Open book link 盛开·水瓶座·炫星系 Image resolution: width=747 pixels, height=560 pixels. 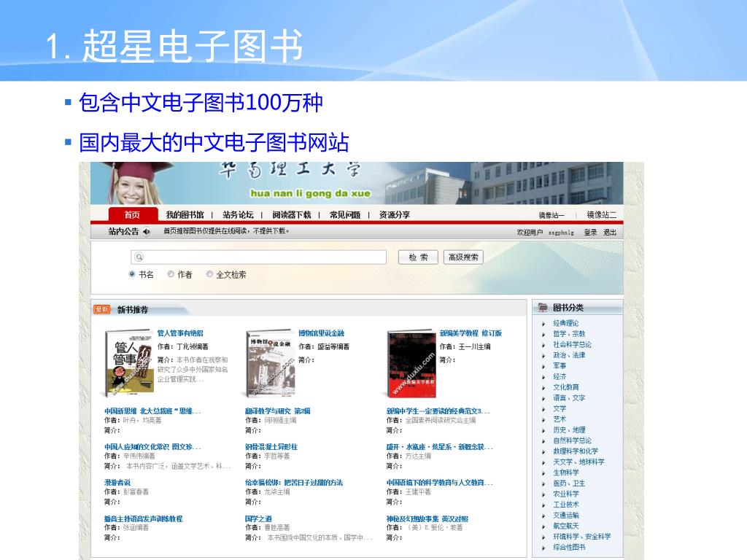[x=439, y=447]
